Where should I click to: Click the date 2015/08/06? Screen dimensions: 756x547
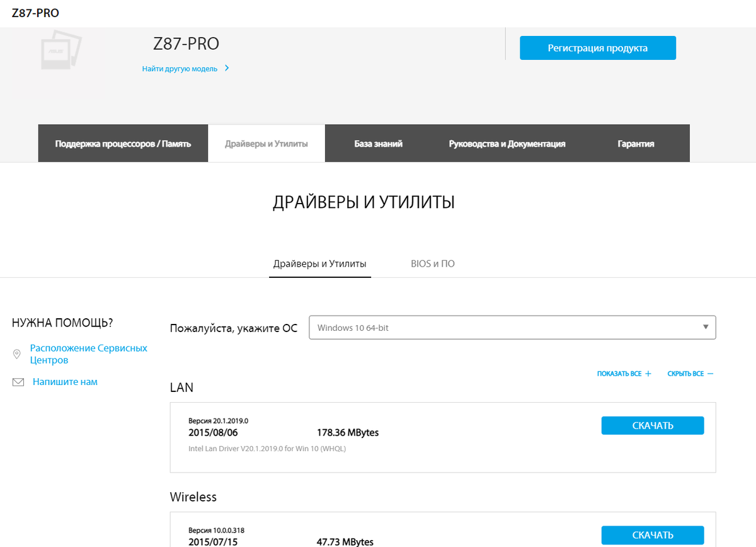[213, 433]
